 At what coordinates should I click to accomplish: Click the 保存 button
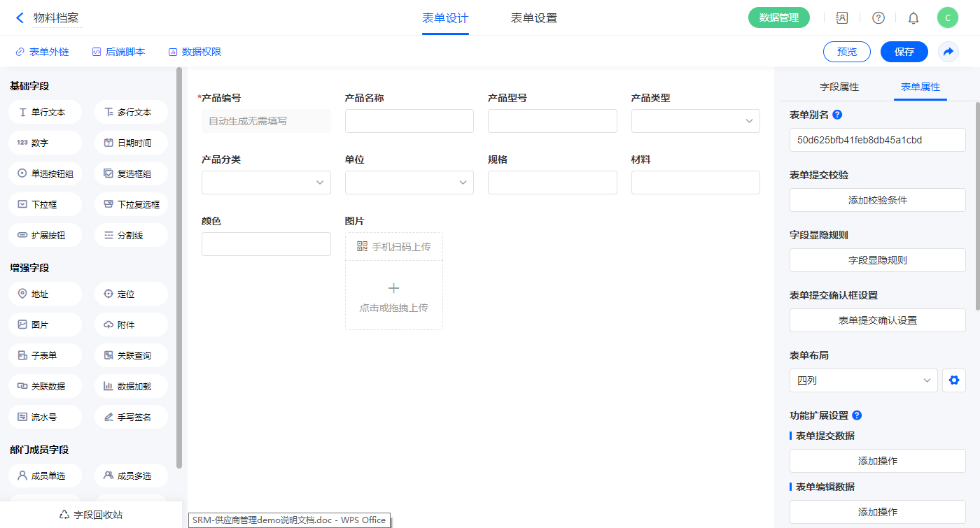click(904, 52)
